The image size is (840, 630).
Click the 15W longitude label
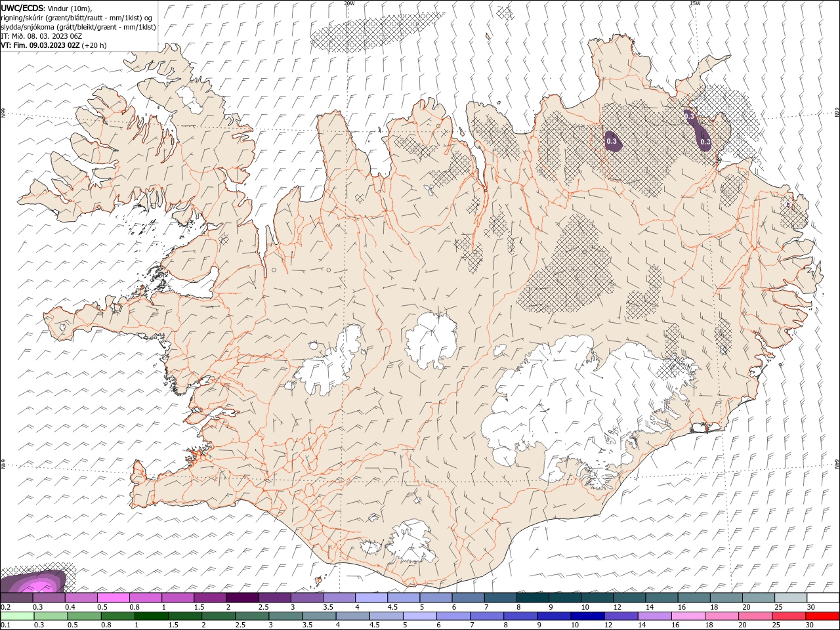(x=695, y=3)
